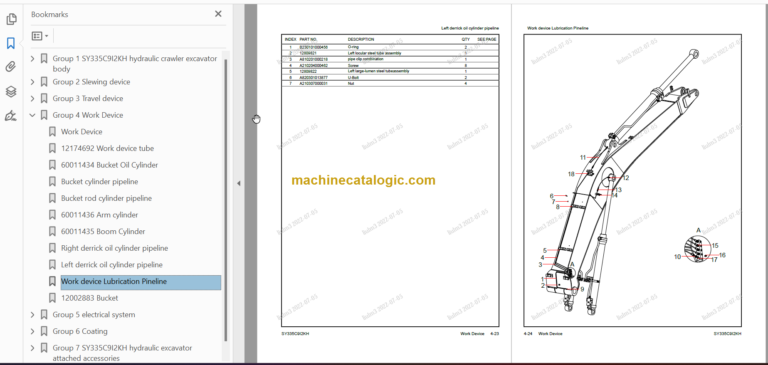Click the DESCRIPTION column header
The width and height of the screenshot is (768, 365).
(x=361, y=39)
